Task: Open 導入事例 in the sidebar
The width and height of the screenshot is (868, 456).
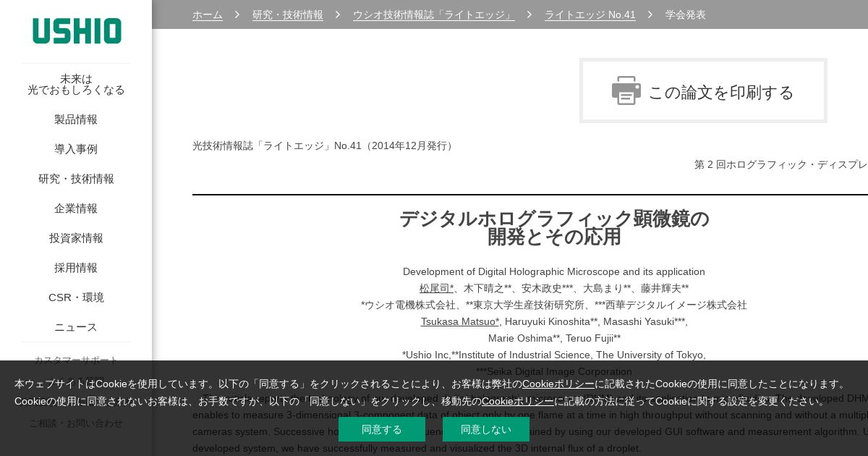Action: pos(76,149)
